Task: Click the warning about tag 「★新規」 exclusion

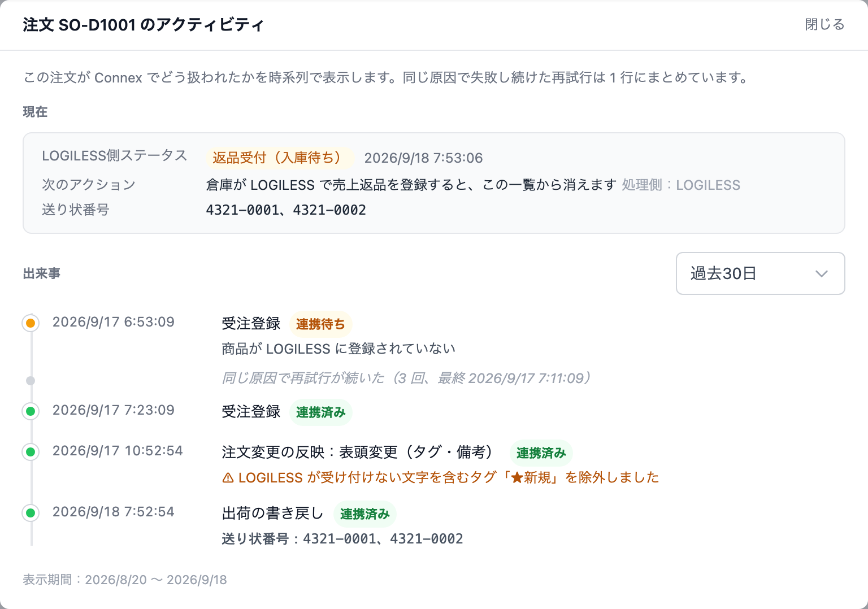Action: click(441, 478)
